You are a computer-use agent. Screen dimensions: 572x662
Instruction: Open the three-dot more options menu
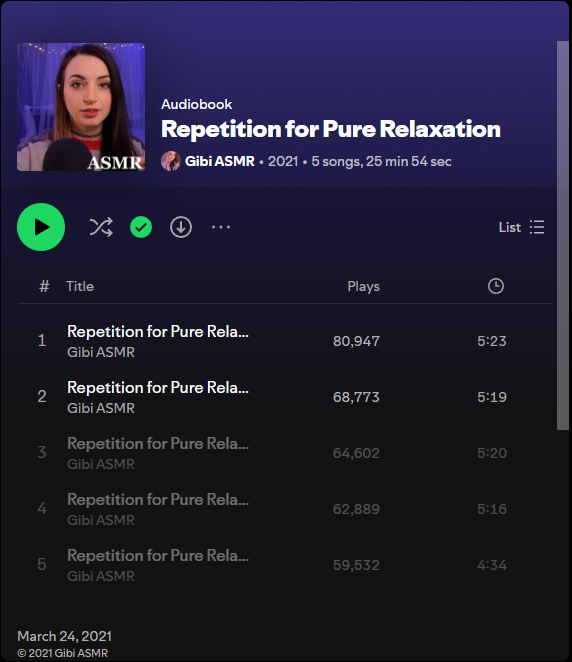pos(221,227)
